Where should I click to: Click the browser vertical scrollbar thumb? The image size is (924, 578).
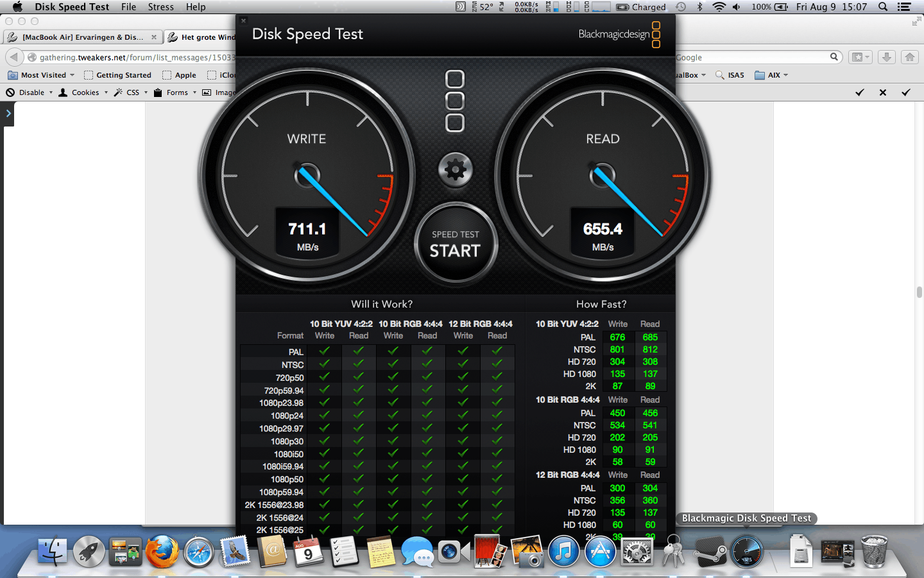(x=919, y=293)
